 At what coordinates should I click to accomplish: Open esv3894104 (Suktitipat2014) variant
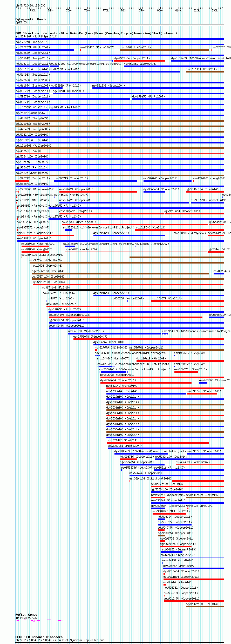(x=150, y=478)
